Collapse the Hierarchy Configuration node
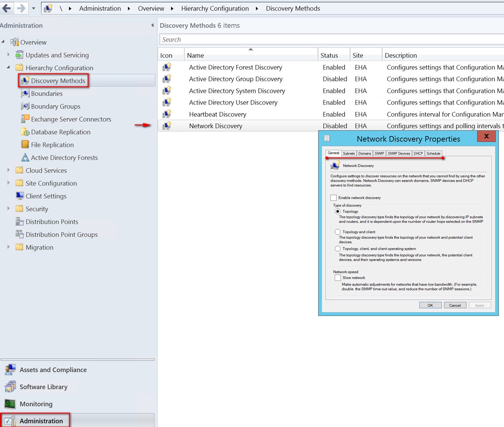This screenshot has width=504, height=427. [x=9, y=67]
